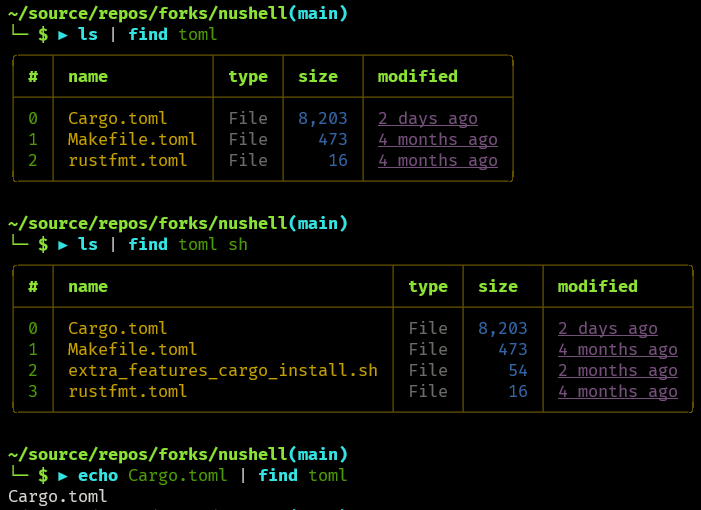Click the Cargo.toml output line at the bottom
The height and width of the screenshot is (510, 701).
pos(57,496)
